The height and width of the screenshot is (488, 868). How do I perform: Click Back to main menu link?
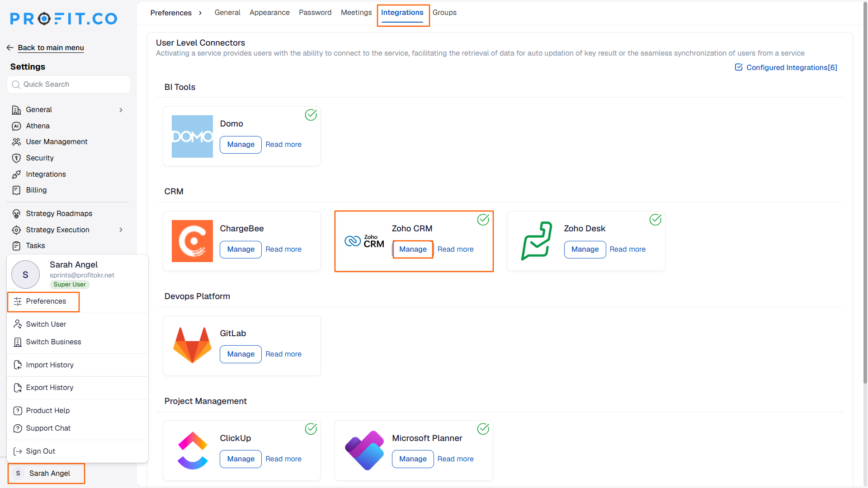click(x=51, y=48)
